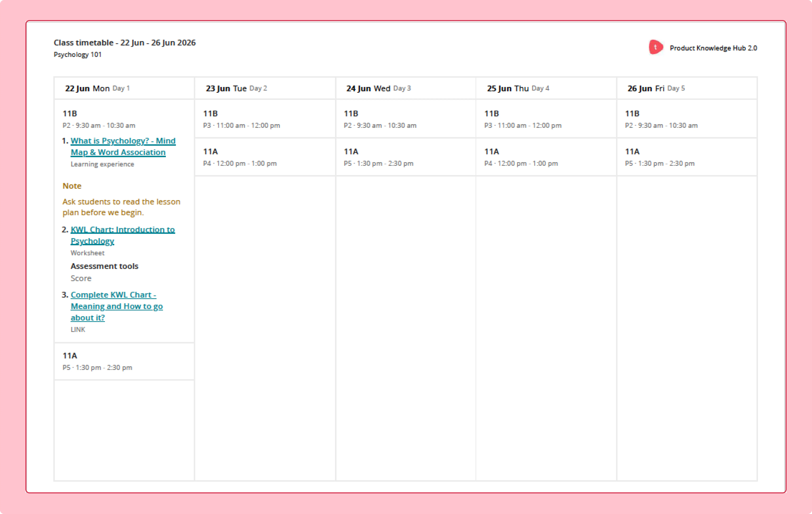Click the 'Psychology 101' subtitle
The height and width of the screenshot is (514, 812).
[78, 55]
